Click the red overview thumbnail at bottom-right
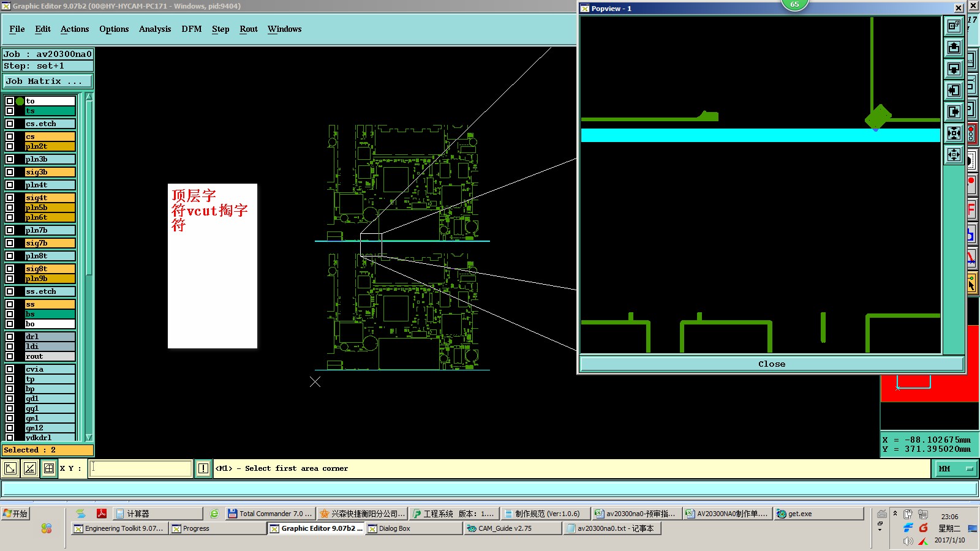 click(x=929, y=388)
